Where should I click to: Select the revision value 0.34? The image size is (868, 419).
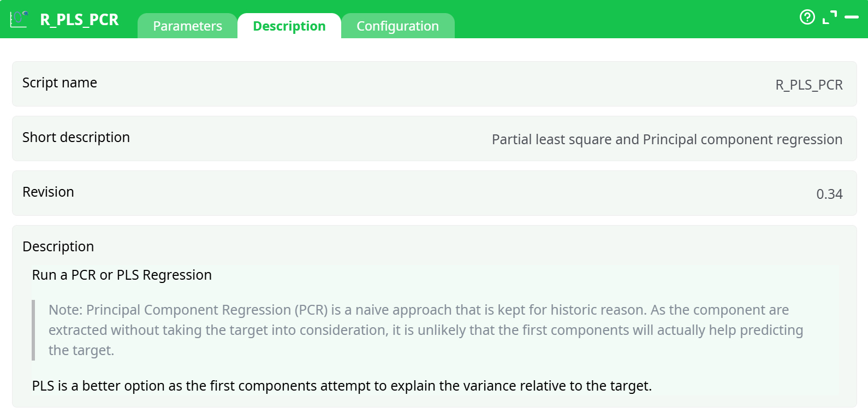pos(829,194)
